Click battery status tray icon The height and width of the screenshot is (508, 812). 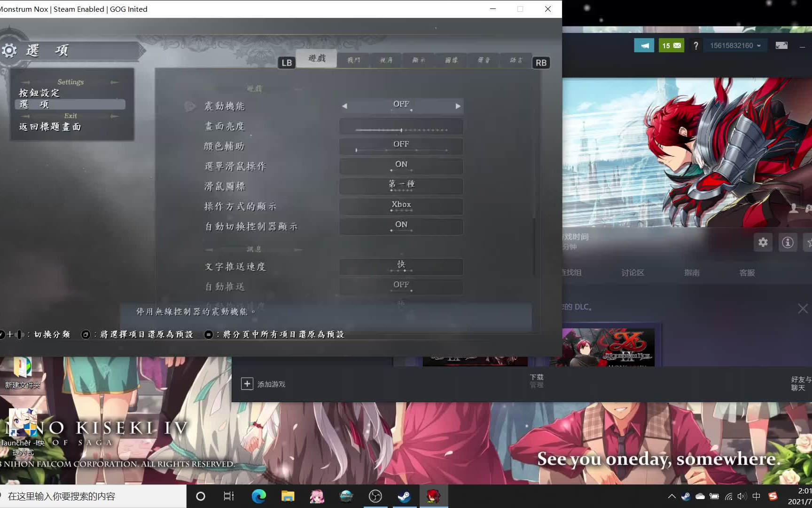(x=714, y=496)
